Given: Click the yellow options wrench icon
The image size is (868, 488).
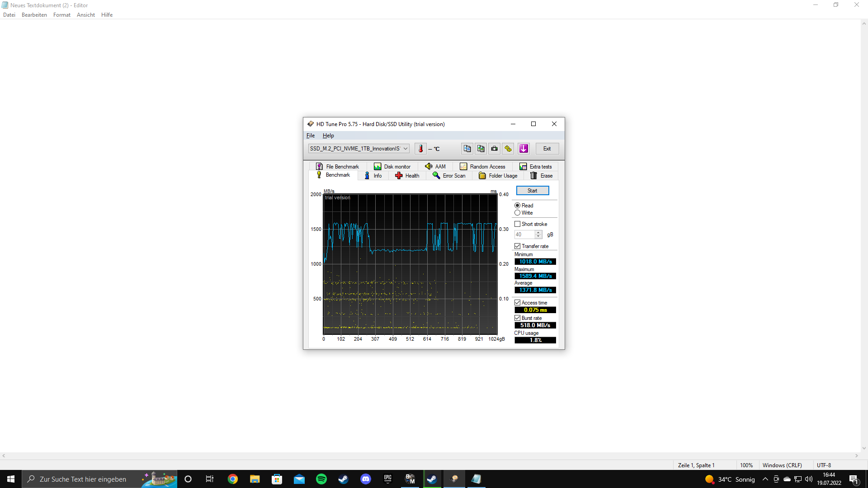Looking at the screenshot, I should [508, 149].
